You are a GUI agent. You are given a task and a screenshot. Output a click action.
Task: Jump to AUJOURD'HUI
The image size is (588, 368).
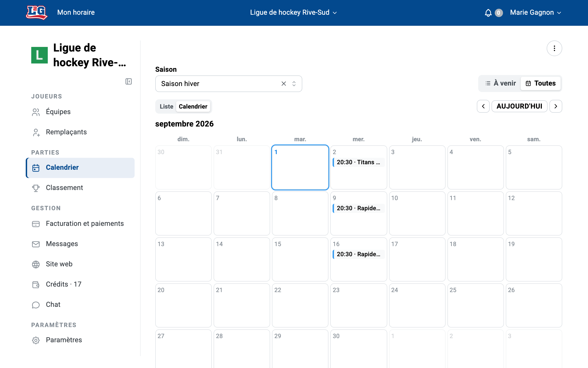pyautogui.click(x=519, y=106)
